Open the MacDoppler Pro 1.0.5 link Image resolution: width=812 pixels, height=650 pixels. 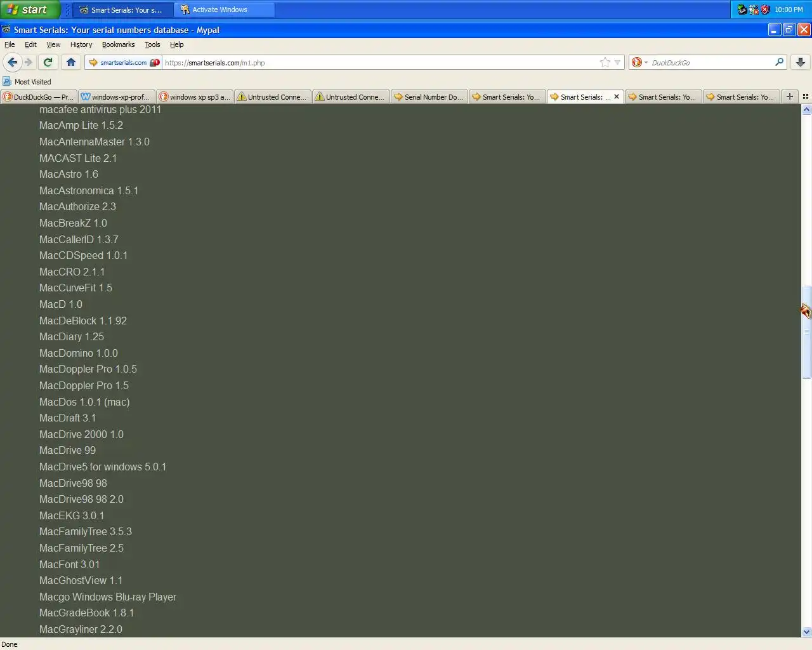point(88,369)
